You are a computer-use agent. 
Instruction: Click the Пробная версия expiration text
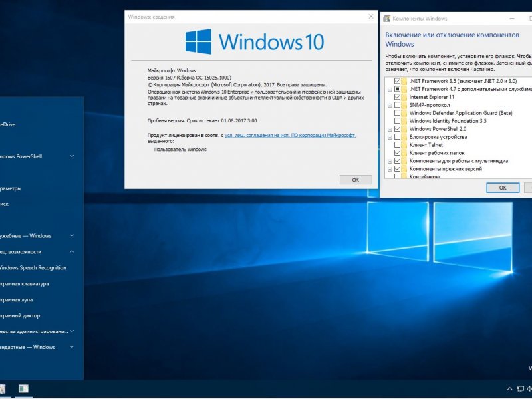tap(202, 120)
